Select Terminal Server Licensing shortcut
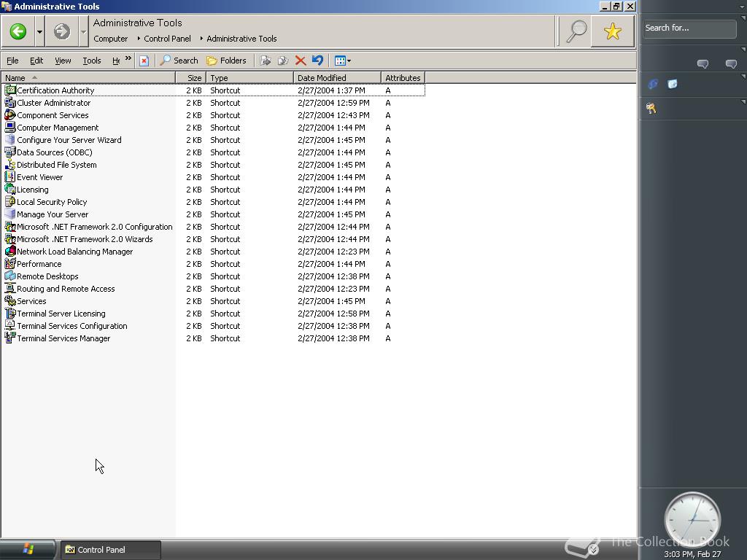This screenshot has height=560, width=747. [61, 314]
